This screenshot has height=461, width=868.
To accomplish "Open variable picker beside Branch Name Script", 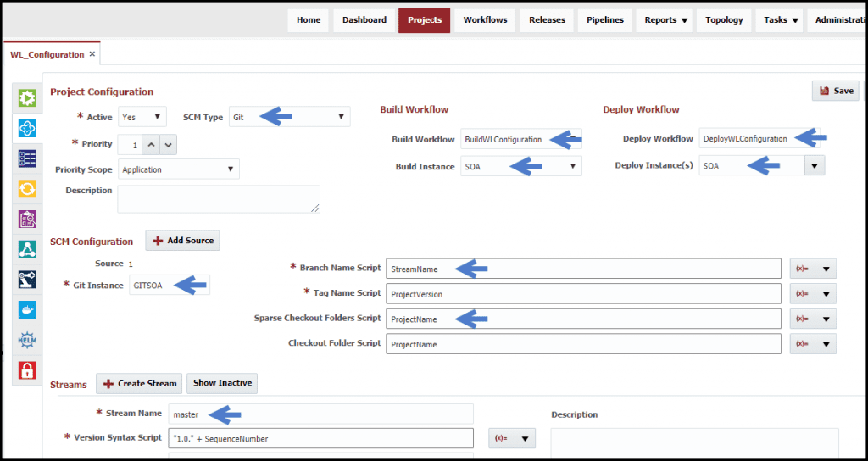I will pyautogui.click(x=813, y=269).
